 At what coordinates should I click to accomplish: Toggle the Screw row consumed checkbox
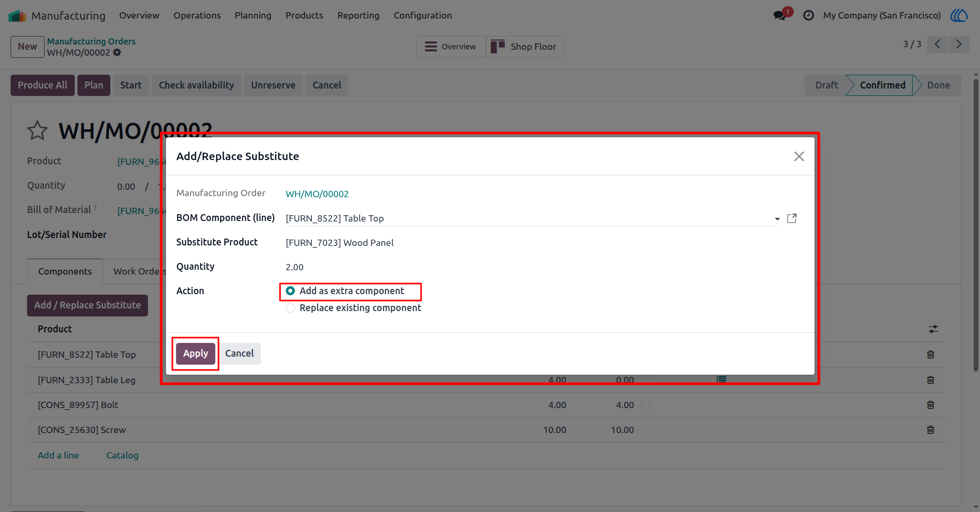click(645, 430)
